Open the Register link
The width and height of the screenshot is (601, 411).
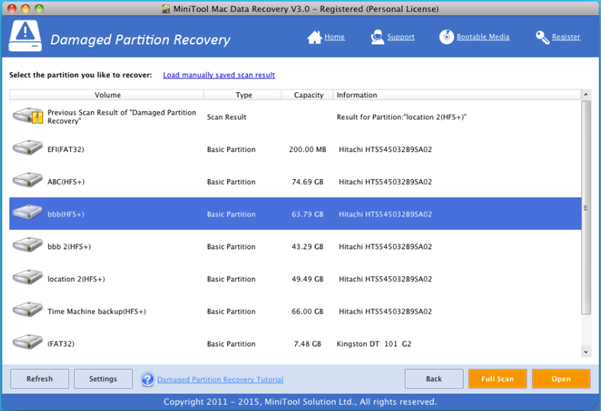pyautogui.click(x=566, y=37)
